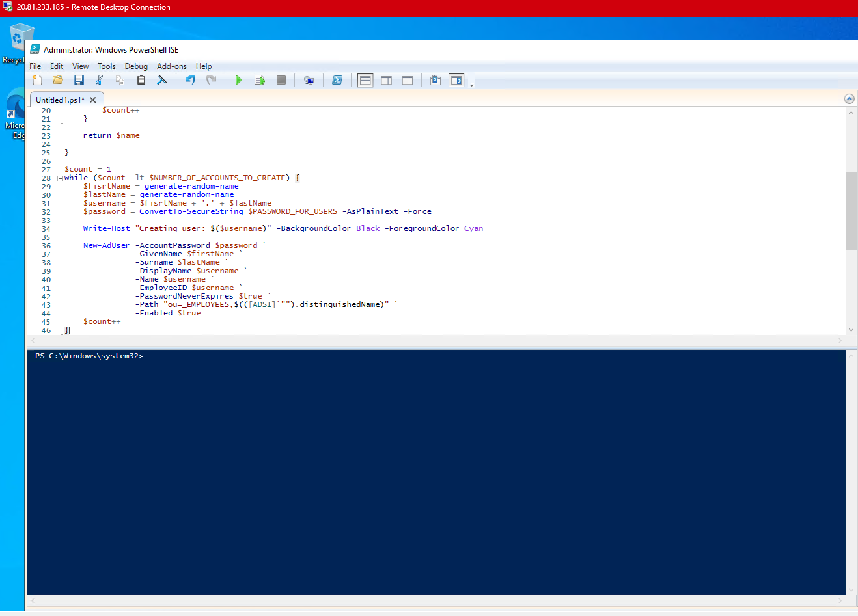Click the '-PasswordNeverExpires' parameter text

[x=184, y=296]
